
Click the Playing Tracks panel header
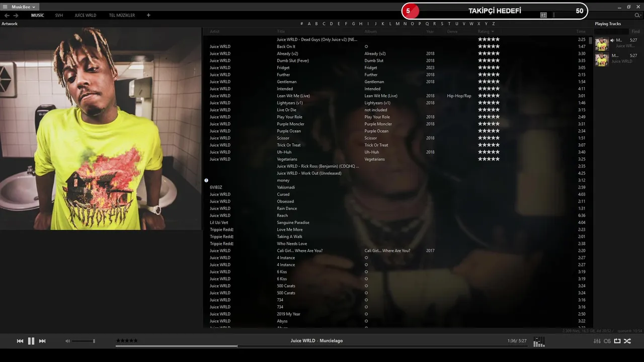tap(608, 24)
